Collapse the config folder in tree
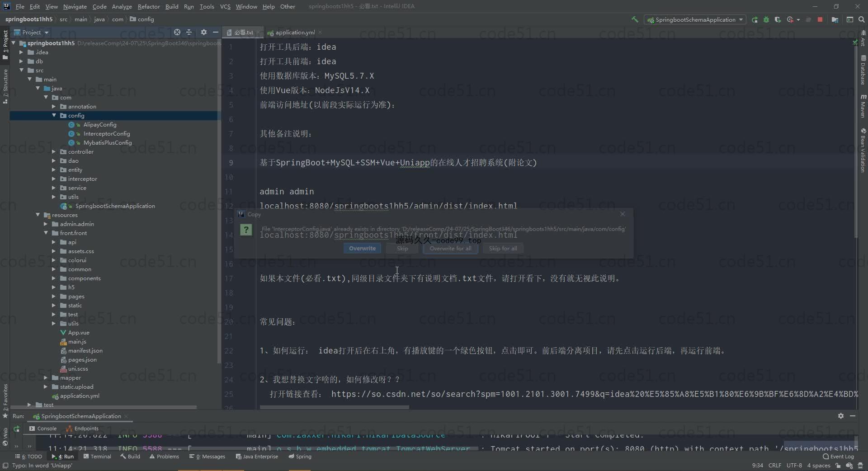Image resolution: width=868 pixels, height=471 pixels. click(54, 115)
